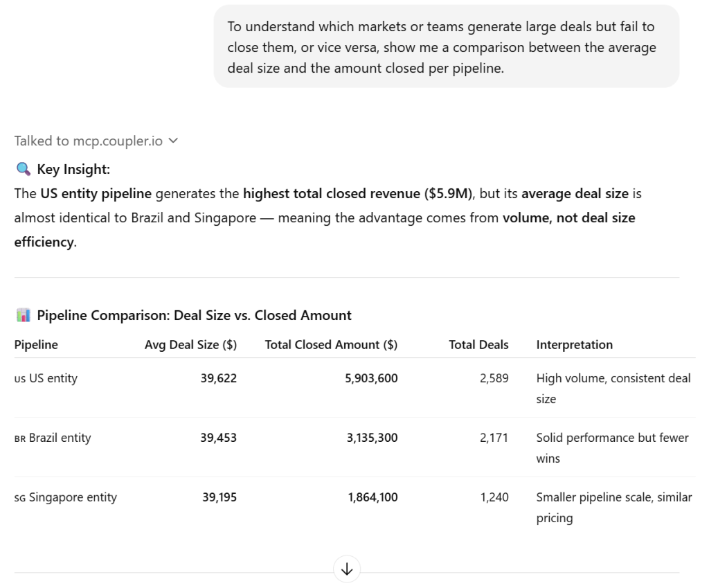709x588 pixels.
Task: Select the Total Closed Amount ($) column header
Action: (331, 345)
